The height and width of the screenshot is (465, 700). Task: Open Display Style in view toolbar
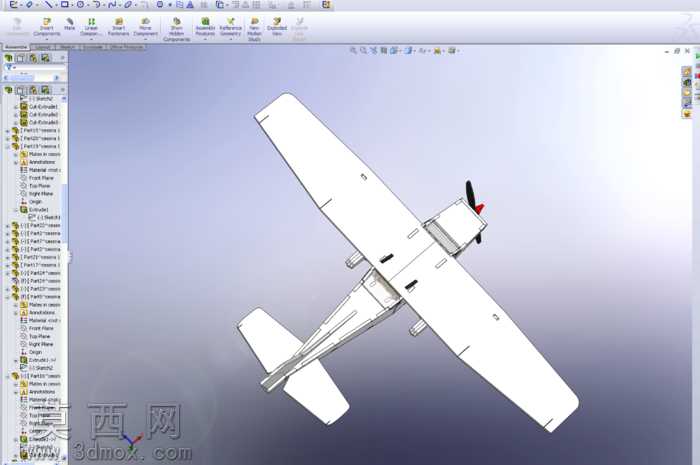tap(408, 50)
